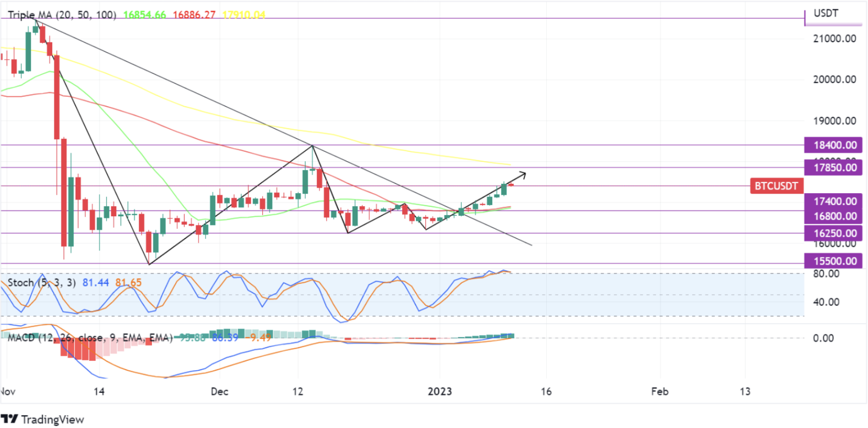Click the 16 date on time axis
Viewport: 868px width, 428px height.
(546, 392)
